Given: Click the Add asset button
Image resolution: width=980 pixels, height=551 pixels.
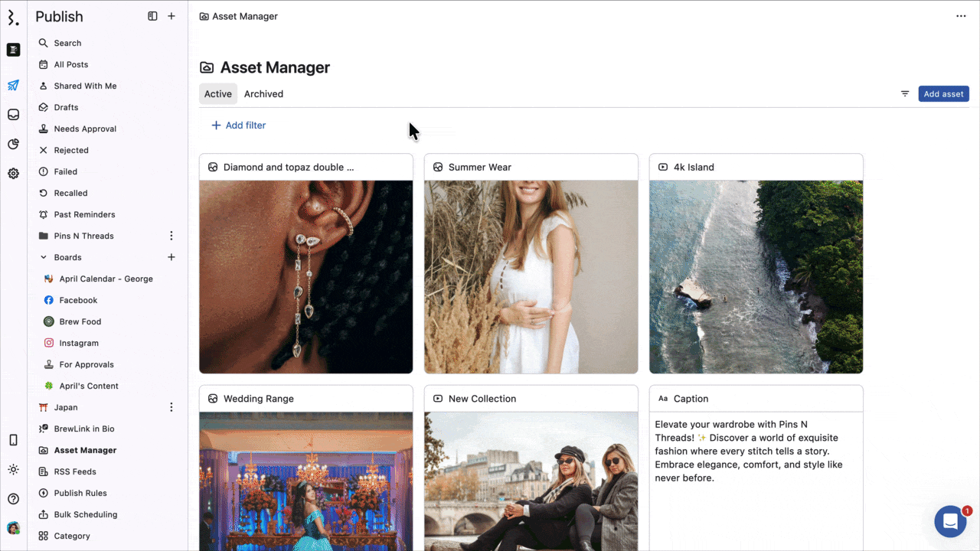Looking at the screenshot, I should (943, 94).
